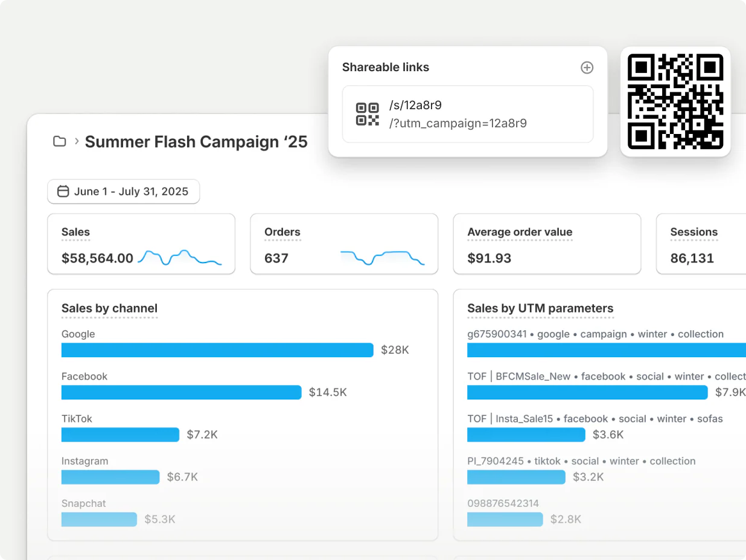Click the /?utm_campaign=12a8r9 link
746x560 pixels.
click(x=458, y=123)
